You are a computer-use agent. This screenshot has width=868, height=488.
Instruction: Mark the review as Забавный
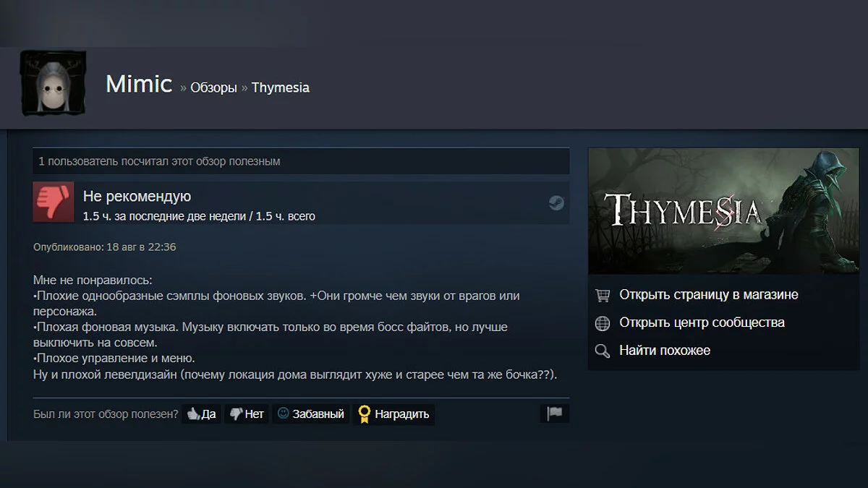[311, 414]
